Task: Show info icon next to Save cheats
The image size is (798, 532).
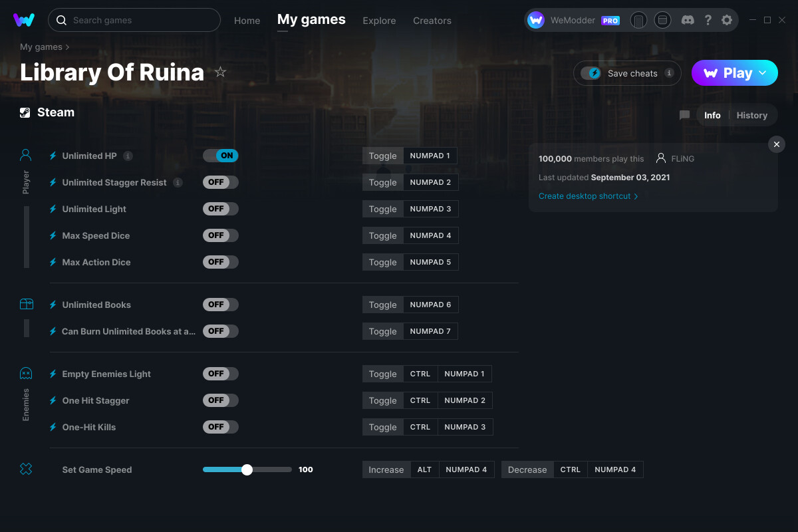Action: click(x=669, y=73)
